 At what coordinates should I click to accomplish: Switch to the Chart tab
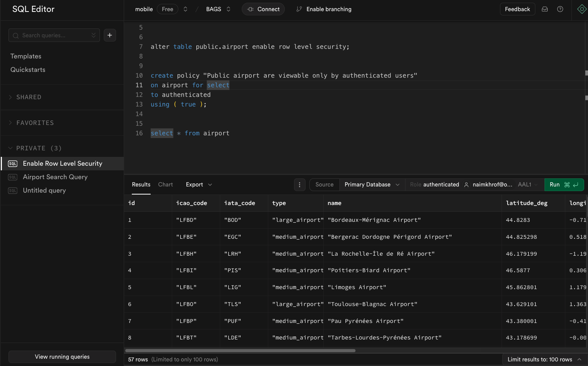pos(165,185)
